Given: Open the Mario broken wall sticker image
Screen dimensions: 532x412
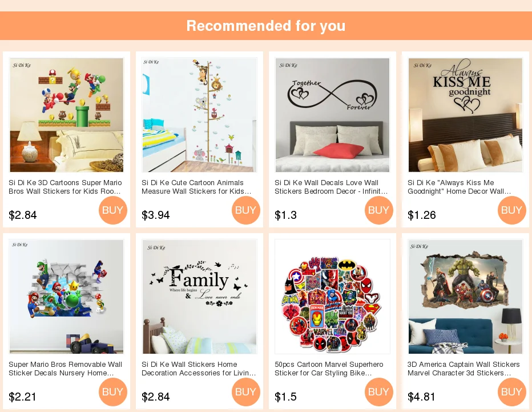Looking at the screenshot, I should (66, 297).
